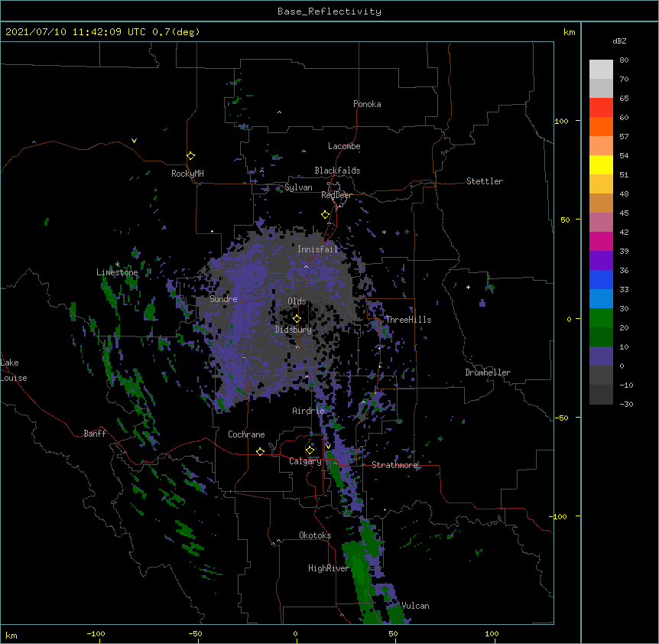Click the yellow diamond marker below Cochrane

260,451
